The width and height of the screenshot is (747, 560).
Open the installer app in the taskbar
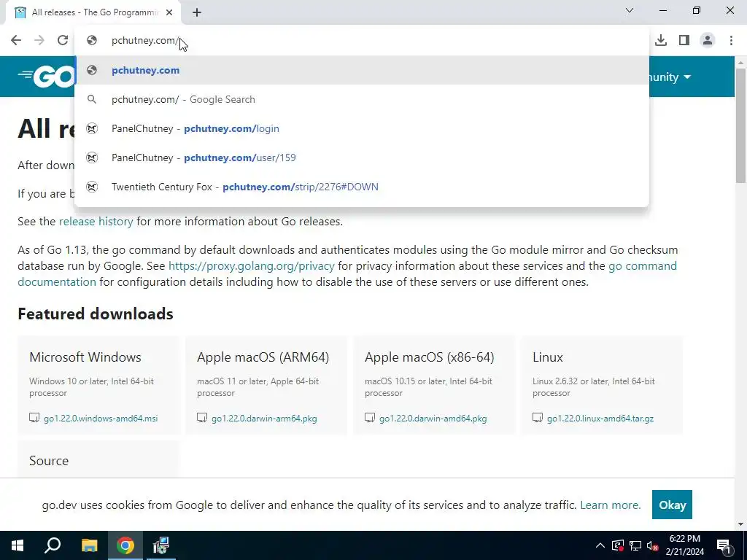(x=161, y=545)
